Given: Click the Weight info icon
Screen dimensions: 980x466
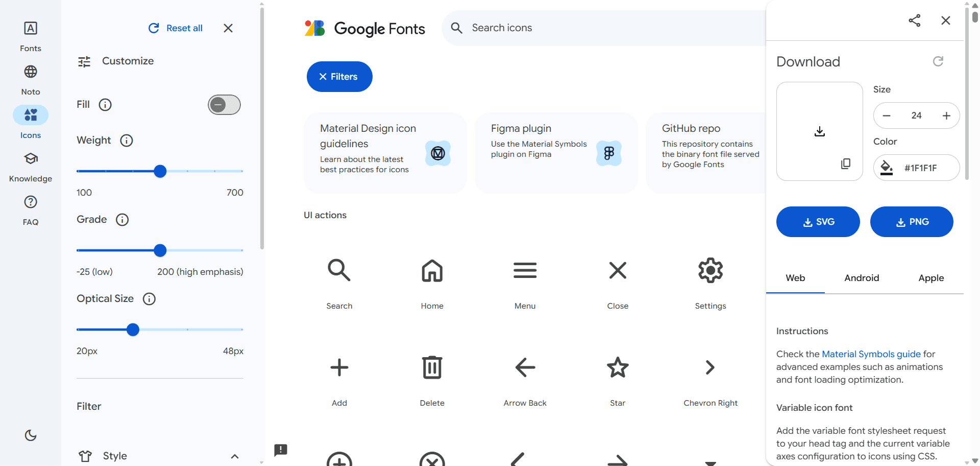Looking at the screenshot, I should [x=127, y=141].
